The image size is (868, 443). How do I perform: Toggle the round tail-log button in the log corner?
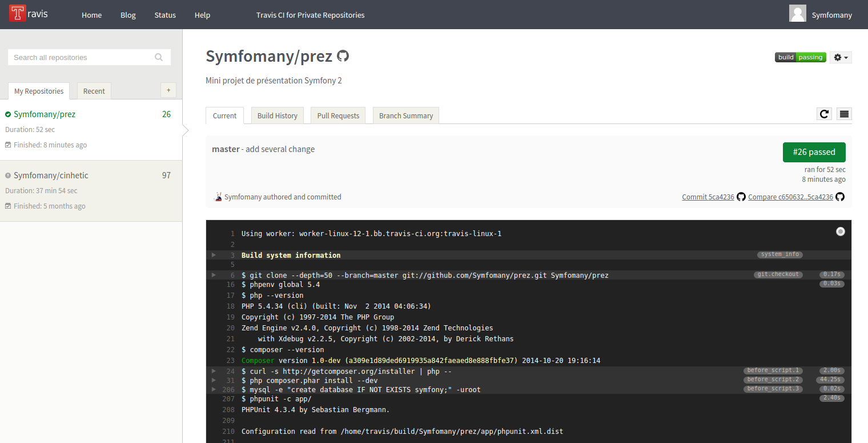840,232
